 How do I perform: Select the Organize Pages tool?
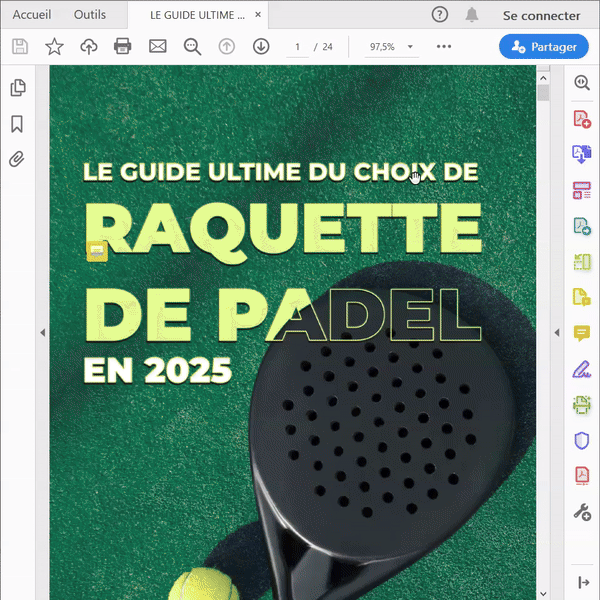[582, 262]
